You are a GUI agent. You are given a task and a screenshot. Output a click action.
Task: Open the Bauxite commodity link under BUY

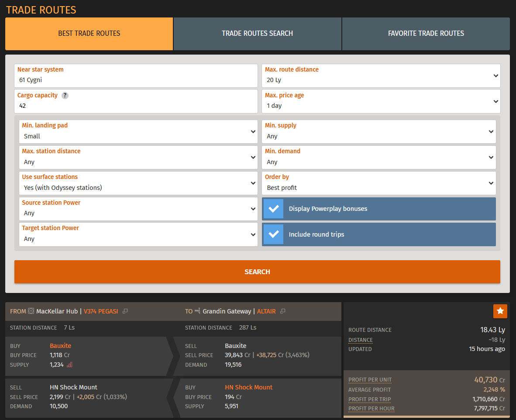pos(61,346)
